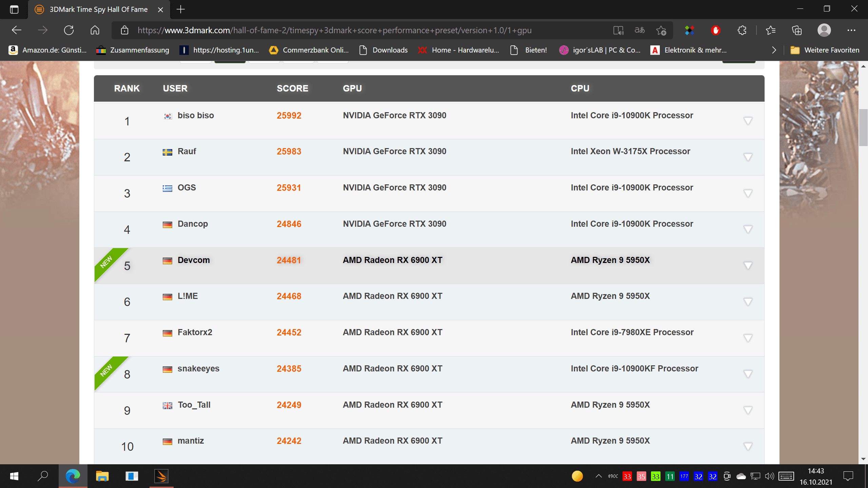The image size is (868, 488).
Task: Open the page translate option
Action: click(639, 30)
